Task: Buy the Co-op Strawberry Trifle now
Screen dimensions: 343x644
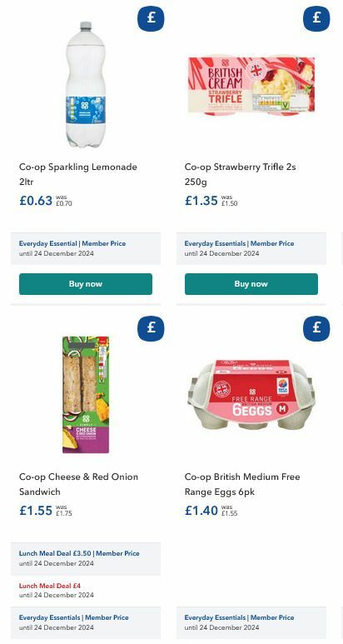Action: click(x=251, y=284)
